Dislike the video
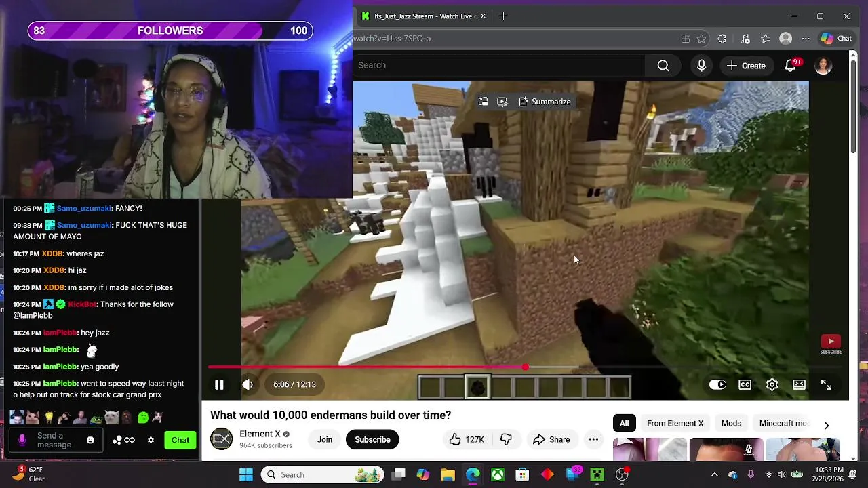The image size is (868, 488). point(506,439)
